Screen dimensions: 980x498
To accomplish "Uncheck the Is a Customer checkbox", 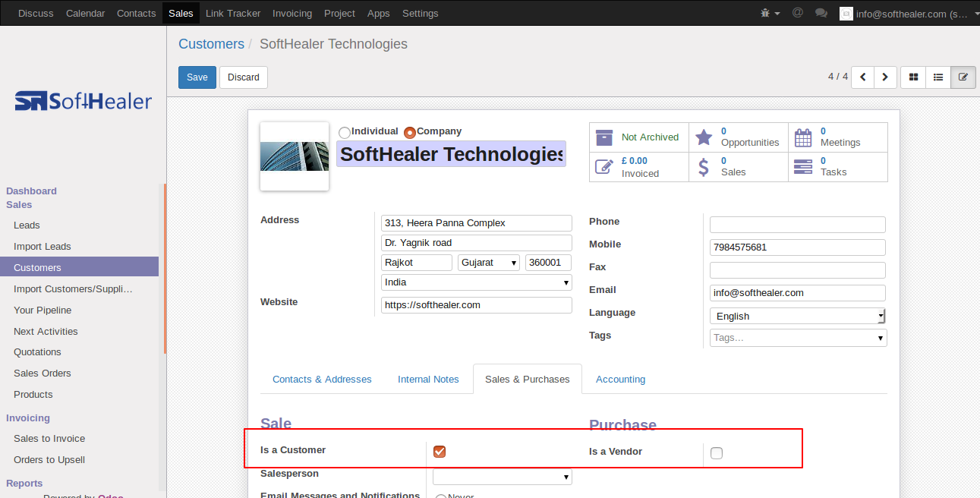I will [x=440, y=452].
